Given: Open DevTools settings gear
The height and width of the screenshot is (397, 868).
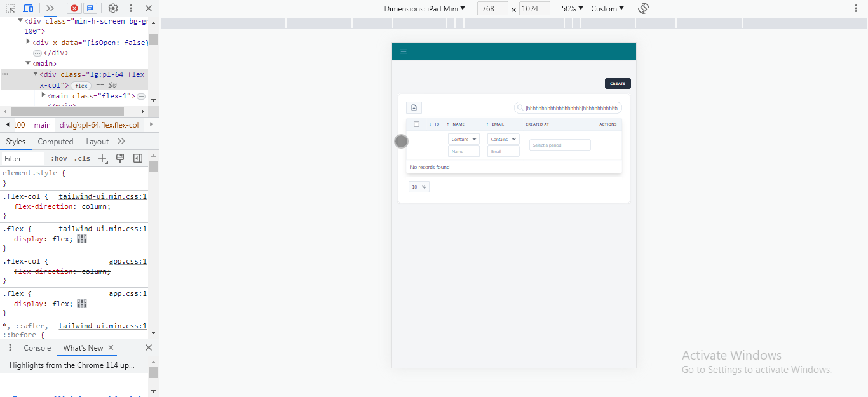Looking at the screenshot, I should tap(112, 8).
